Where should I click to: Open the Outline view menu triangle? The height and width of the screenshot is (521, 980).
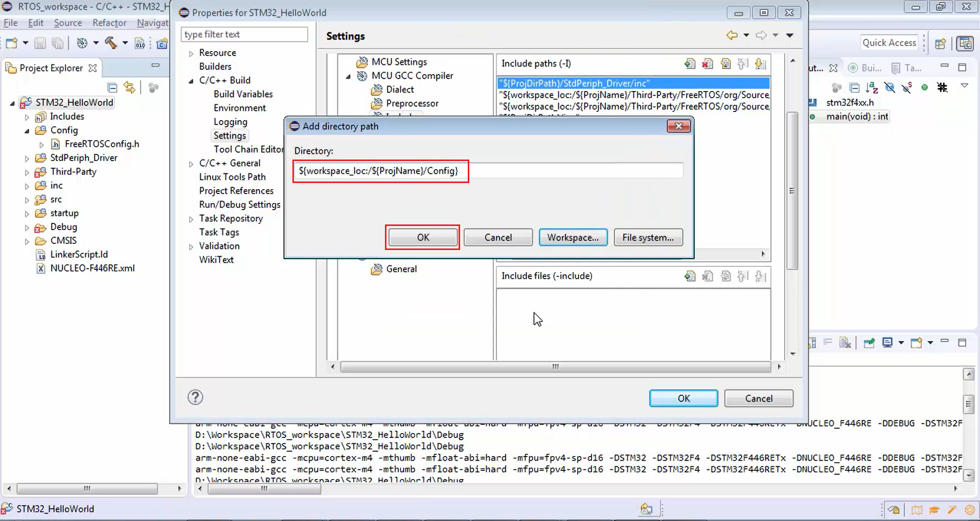click(964, 86)
